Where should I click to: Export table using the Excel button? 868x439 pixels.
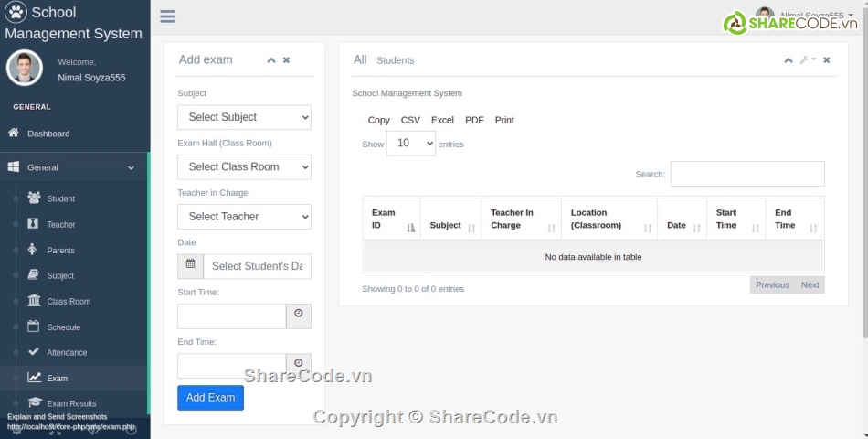pyautogui.click(x=442, y=120)
